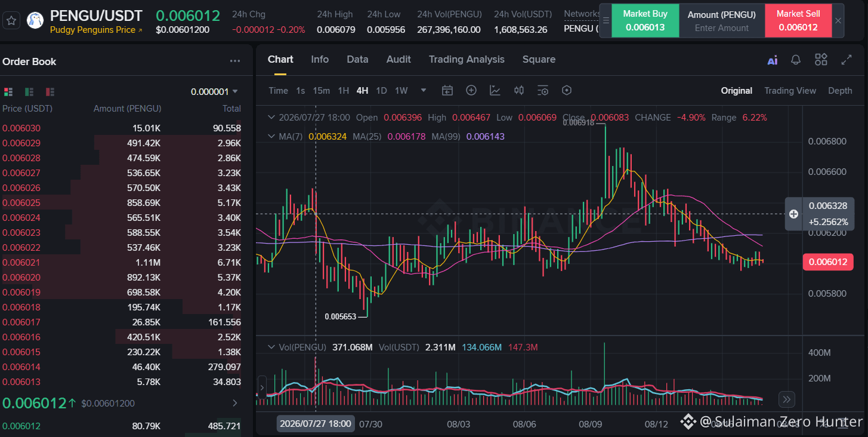Image resolution: width=868 pixels, height=437 pixels.
Task: Click Market Sell at 0.006012
Action: pyautogui.click(x=798, y=20)
